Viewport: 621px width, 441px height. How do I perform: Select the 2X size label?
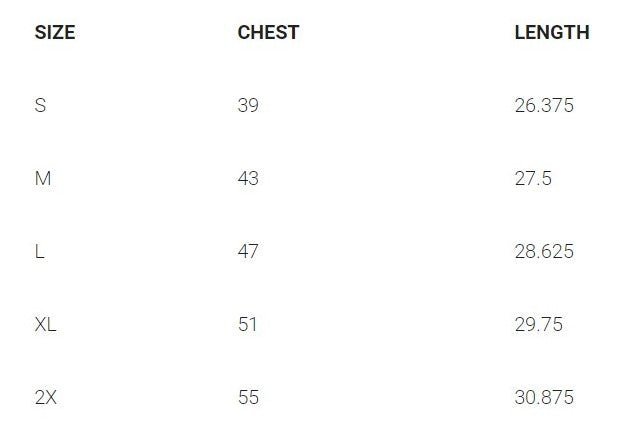(45, 397)
